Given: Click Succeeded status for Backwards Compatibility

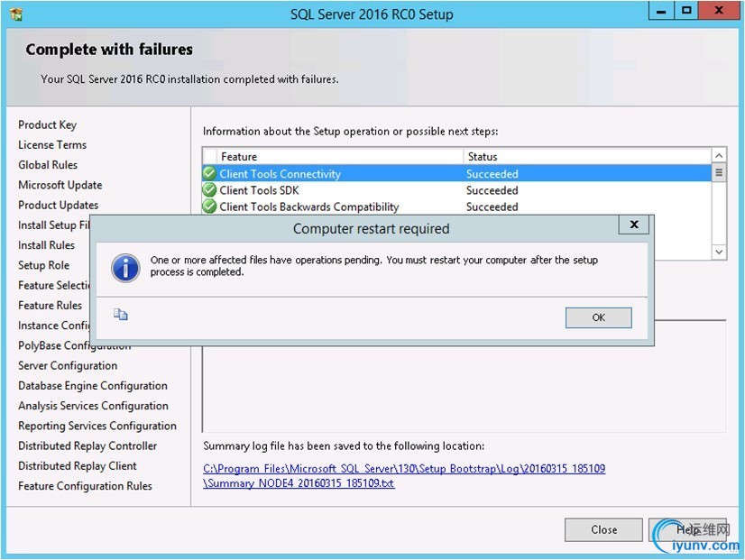Looking at the screenshot, I should point(492,207).
